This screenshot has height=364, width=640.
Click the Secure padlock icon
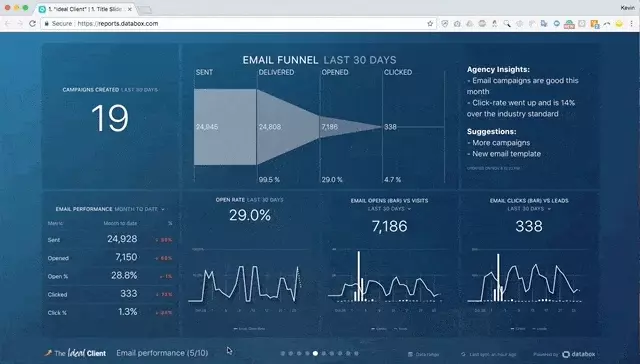[47, 24]
